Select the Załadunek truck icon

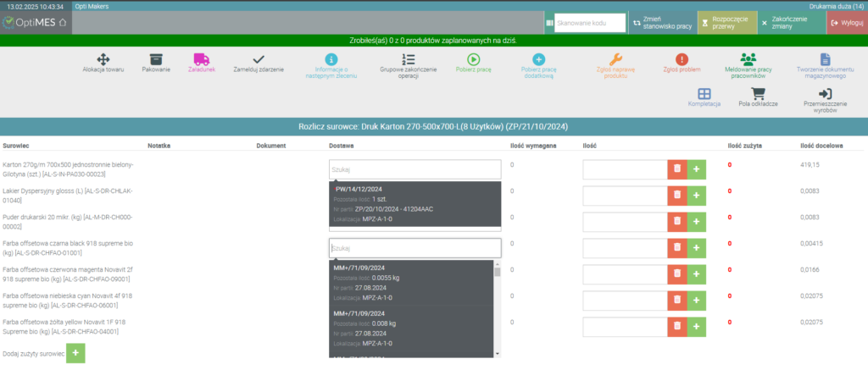coord(201,59)
